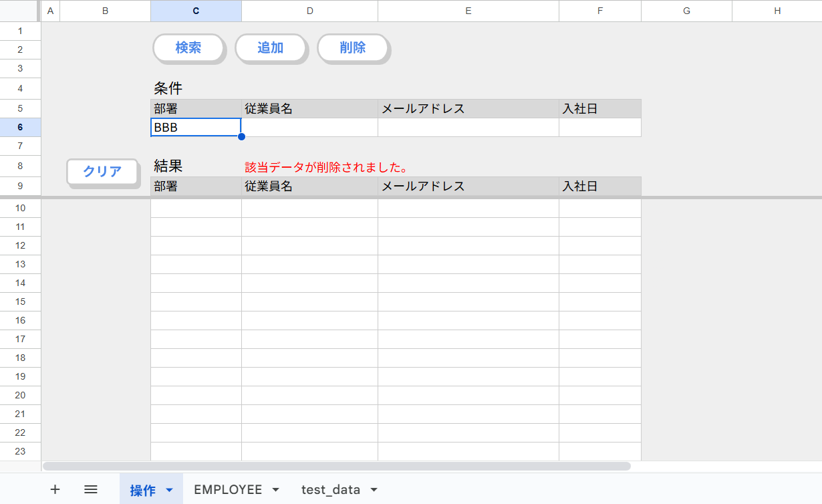Viewport: 822px width, 504px height.
Task: Open the 操作 tab dropdown arrow
Action: 169,490
